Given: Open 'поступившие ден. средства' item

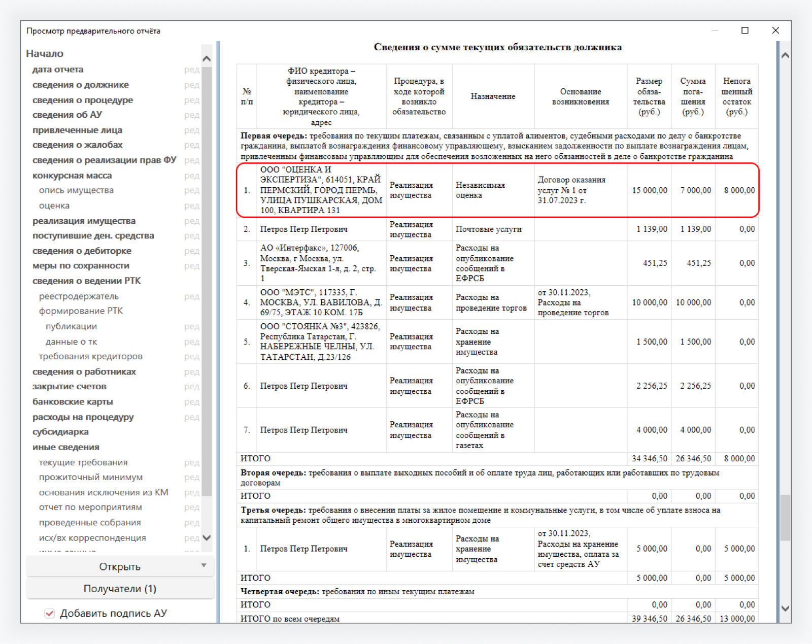Looking at the screenshot, I should [93, 235].
